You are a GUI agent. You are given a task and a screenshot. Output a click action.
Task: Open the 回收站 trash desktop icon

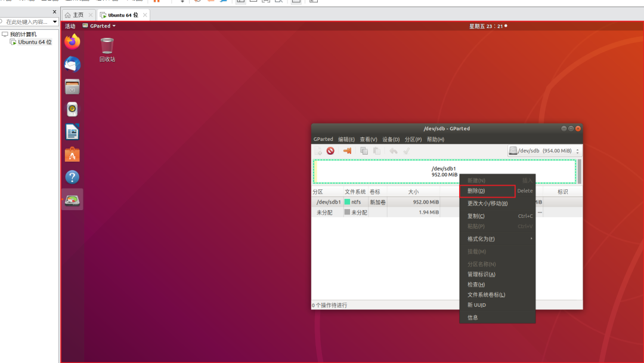point(107,50)
